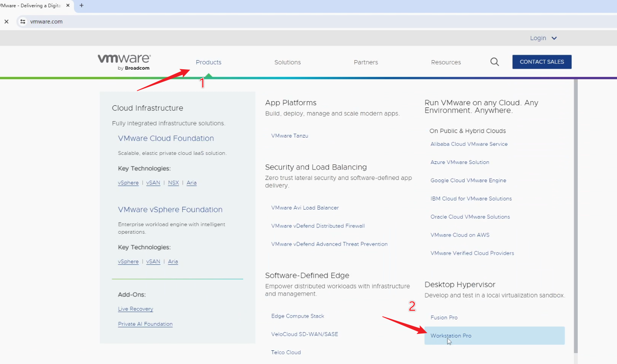Click vSAN under Cloud Foundation

coord(153,183)
